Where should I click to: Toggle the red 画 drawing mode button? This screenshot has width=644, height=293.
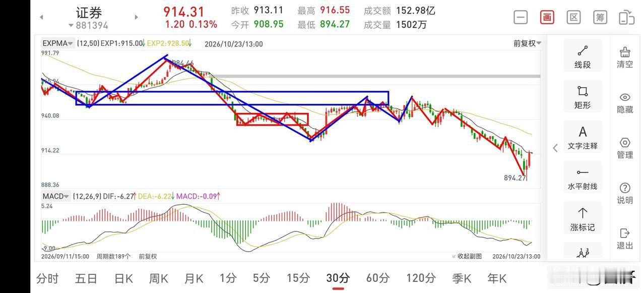pos(547,17)
